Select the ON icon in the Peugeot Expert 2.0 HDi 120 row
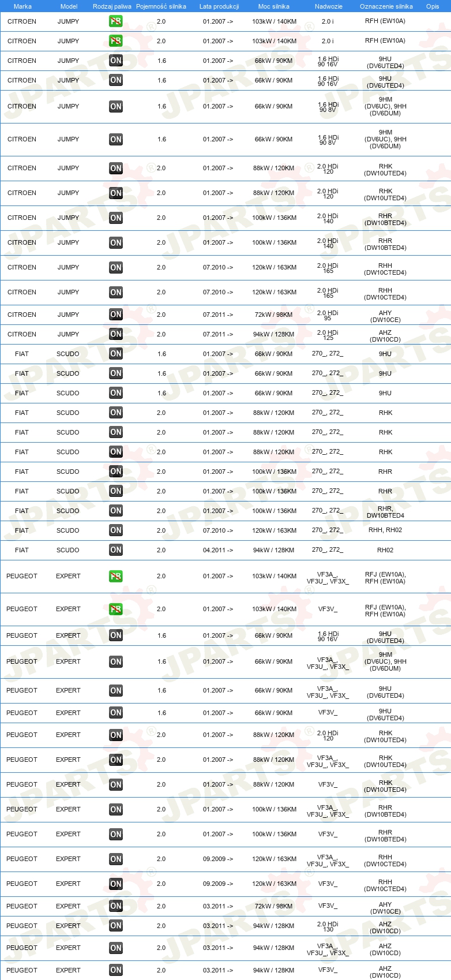The width and height of the screenshot is (451, 980). (x=116, y=735)
